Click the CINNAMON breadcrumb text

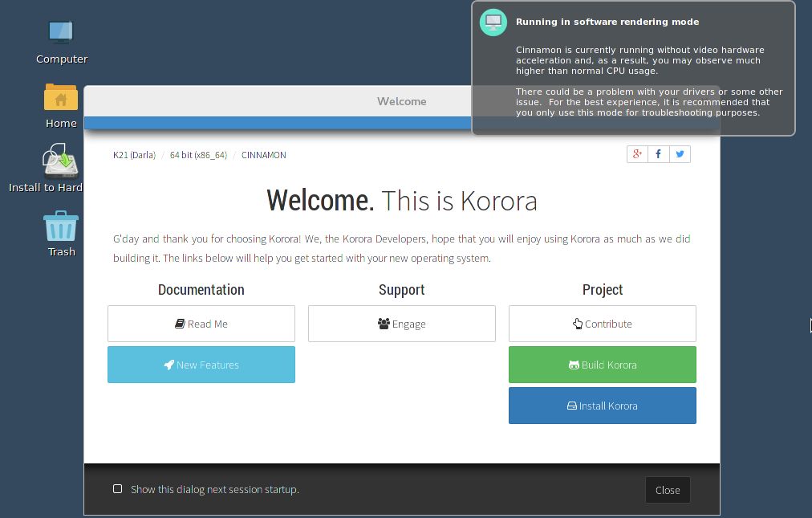click(264, 155)
